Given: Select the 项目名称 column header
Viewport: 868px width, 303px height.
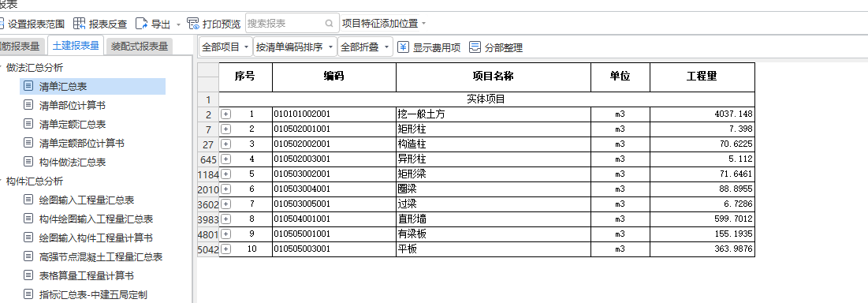Looking at the screenshot, I should pos(494,77).
